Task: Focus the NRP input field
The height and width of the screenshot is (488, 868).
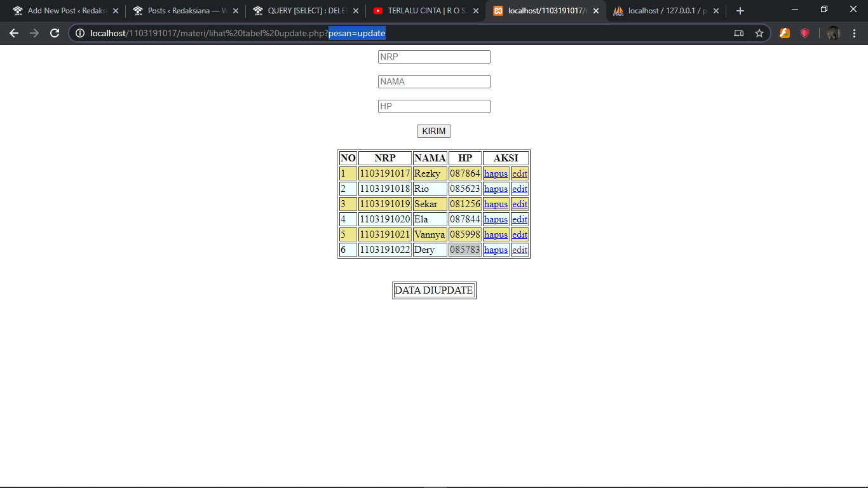Action: point(434,57)
